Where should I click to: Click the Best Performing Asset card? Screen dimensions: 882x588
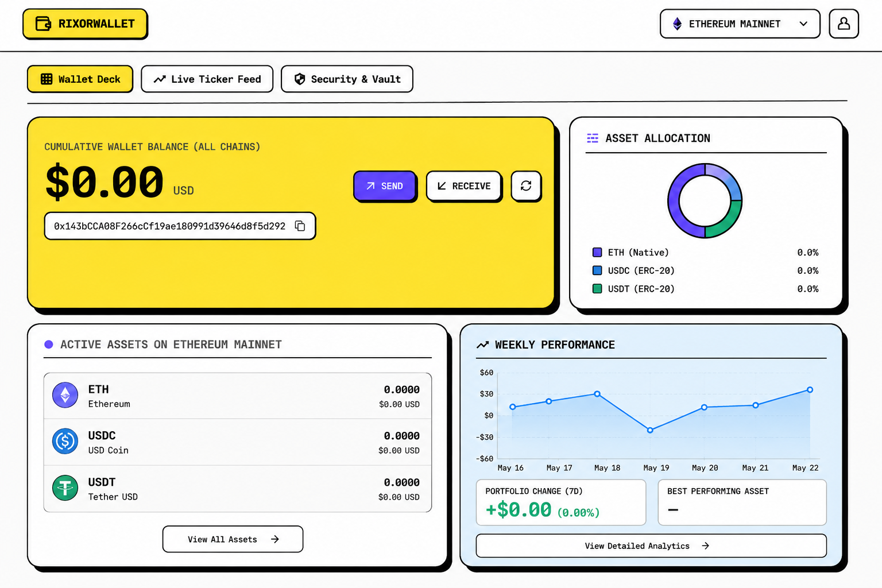[742, 502]
